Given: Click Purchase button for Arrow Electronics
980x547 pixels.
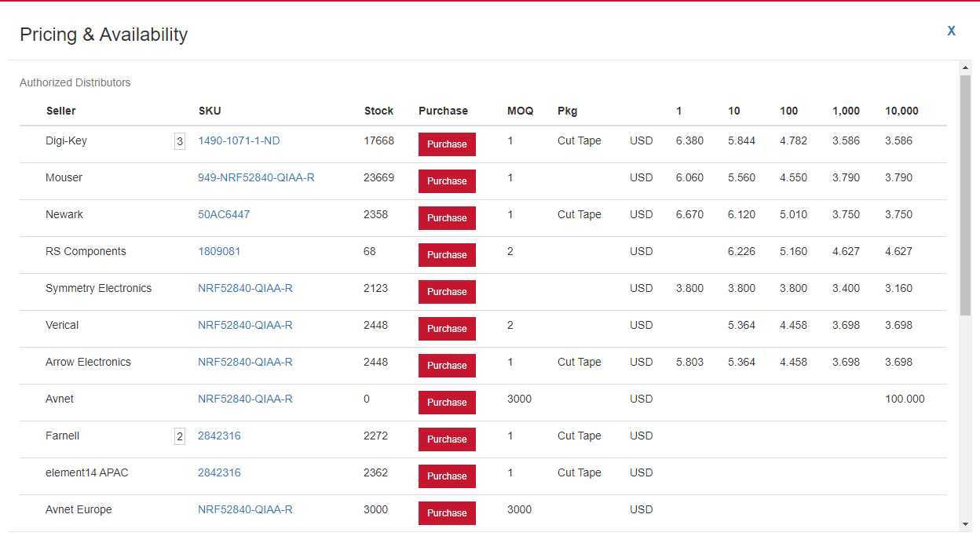Looking at the screenshot, I should [447, 366].
